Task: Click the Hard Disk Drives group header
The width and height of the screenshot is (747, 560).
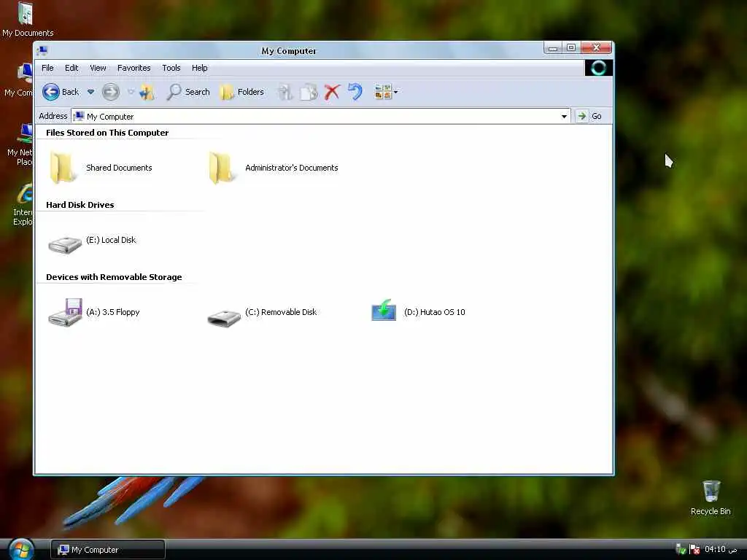Action: (x=80, y=205)
